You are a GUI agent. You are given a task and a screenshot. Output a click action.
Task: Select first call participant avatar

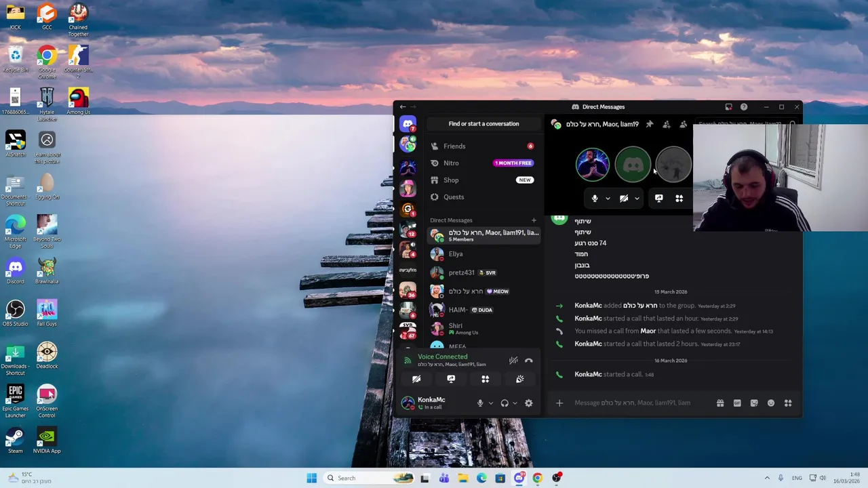click(593, 165)
